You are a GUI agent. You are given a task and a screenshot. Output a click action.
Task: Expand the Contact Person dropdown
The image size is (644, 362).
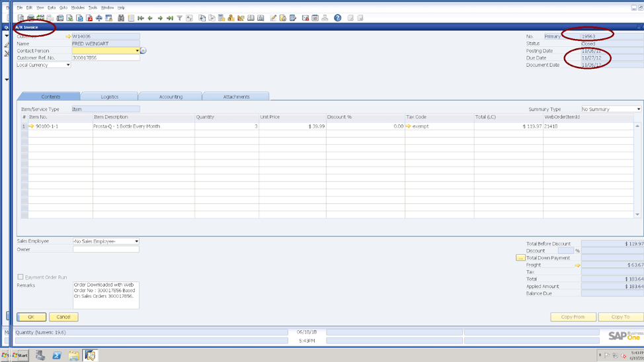[137, 50]
